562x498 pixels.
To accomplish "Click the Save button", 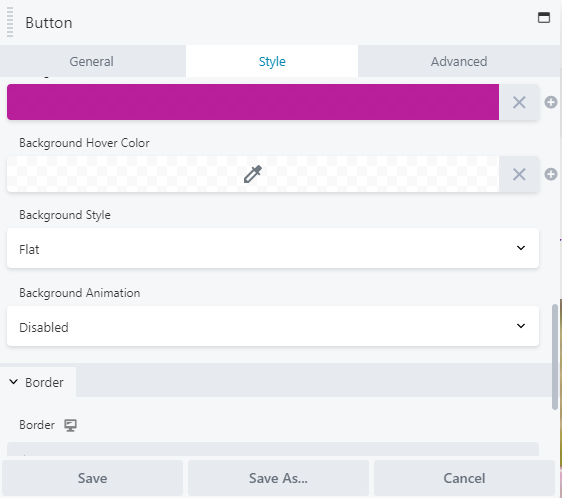I will tap(92, 478).
